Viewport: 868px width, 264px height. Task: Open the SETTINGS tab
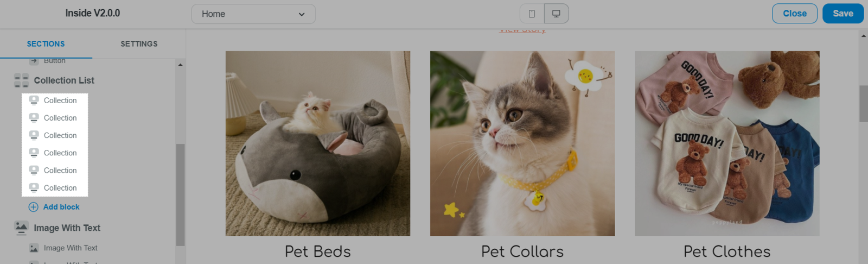point(139,44)
